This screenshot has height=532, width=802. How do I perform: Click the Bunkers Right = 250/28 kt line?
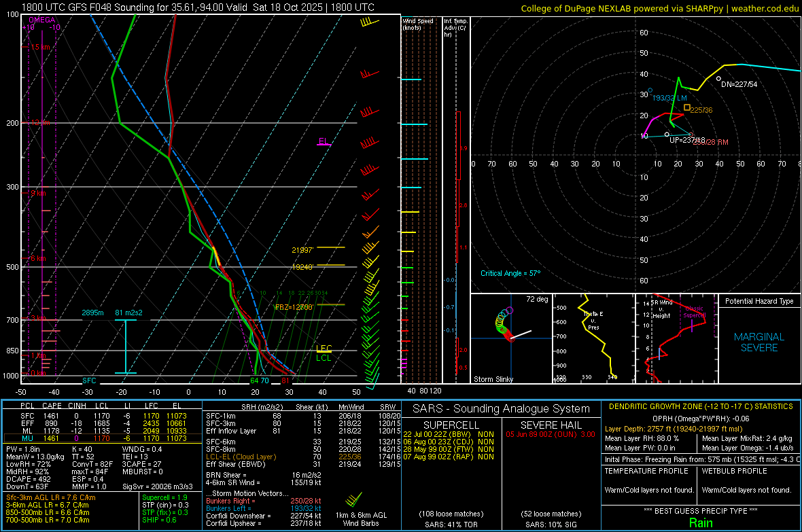coord(264,501)
